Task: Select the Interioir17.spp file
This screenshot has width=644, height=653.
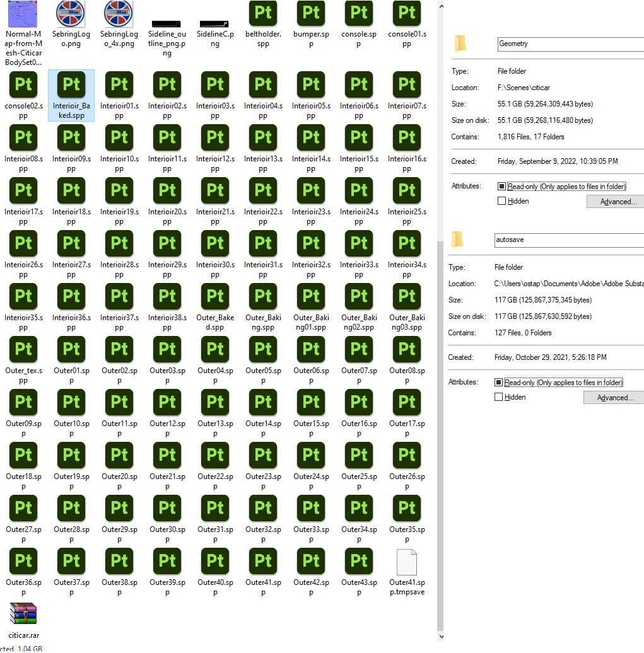Action: (23, 201)
